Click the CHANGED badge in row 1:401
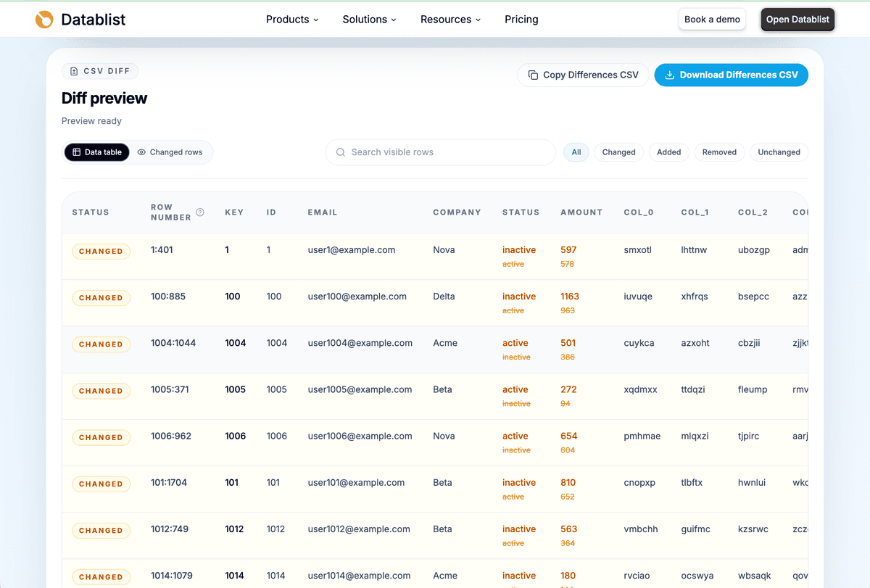The width and height of the screenshot is (870, 588). click(x=101, y=252)
